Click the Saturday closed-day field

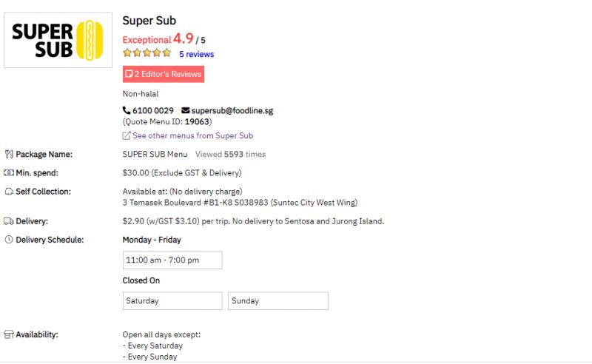pos(172,301)
